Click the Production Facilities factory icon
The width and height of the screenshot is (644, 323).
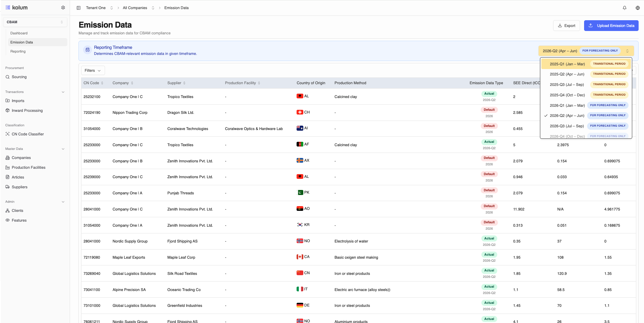[7, 167]
